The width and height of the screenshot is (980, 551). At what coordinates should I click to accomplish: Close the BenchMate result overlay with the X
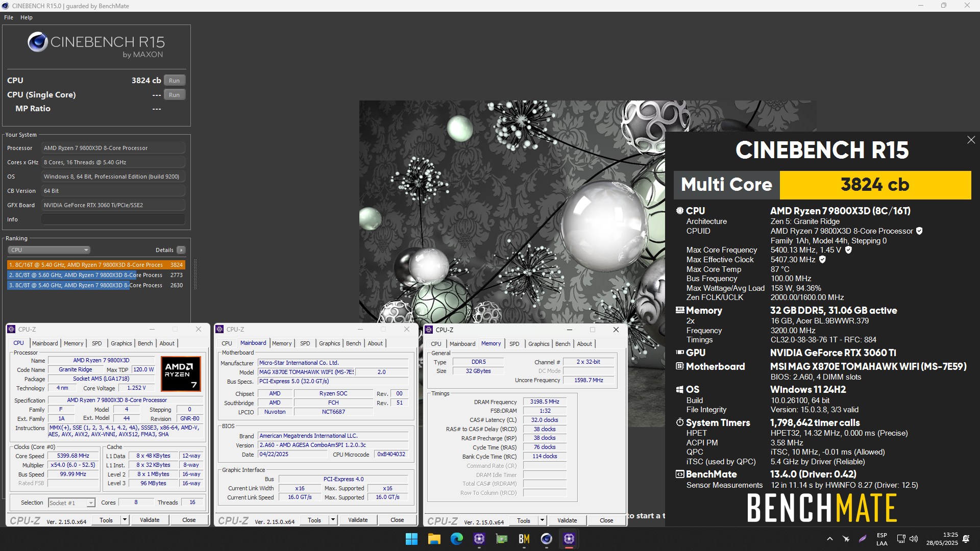point(971,140)
